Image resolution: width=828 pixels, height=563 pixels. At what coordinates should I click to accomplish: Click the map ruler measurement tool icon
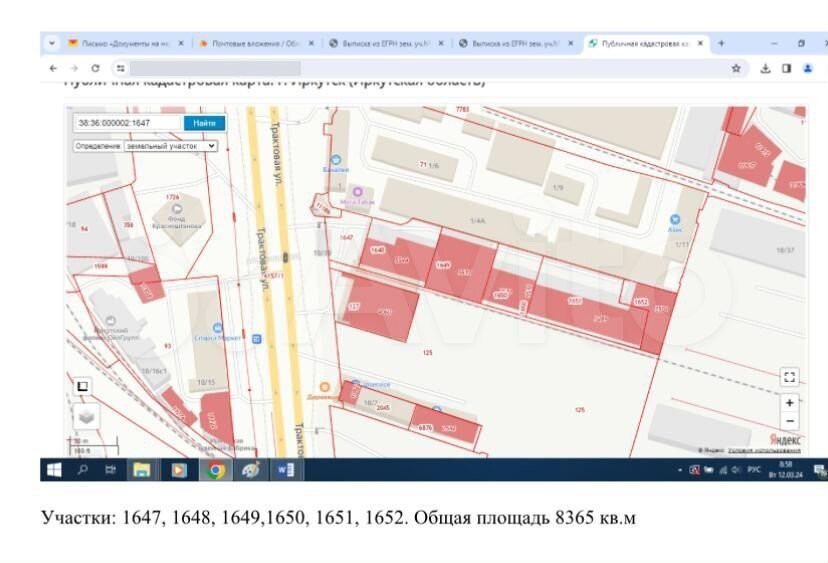(82, 386)
